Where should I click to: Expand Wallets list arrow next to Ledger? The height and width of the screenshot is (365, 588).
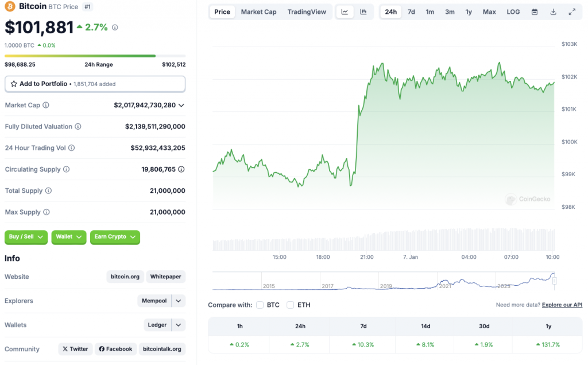point(179,325)
